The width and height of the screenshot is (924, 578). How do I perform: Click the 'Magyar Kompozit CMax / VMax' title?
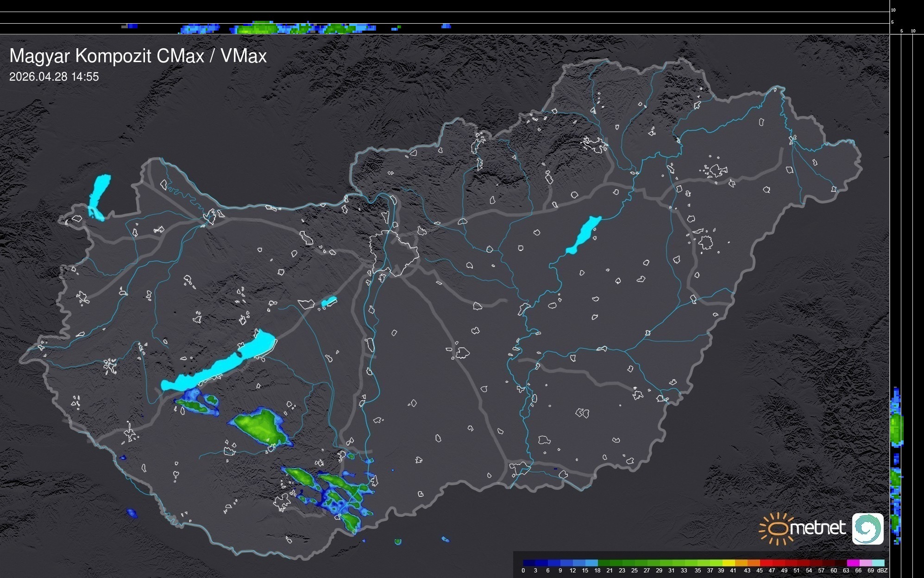tap(138, 56)
